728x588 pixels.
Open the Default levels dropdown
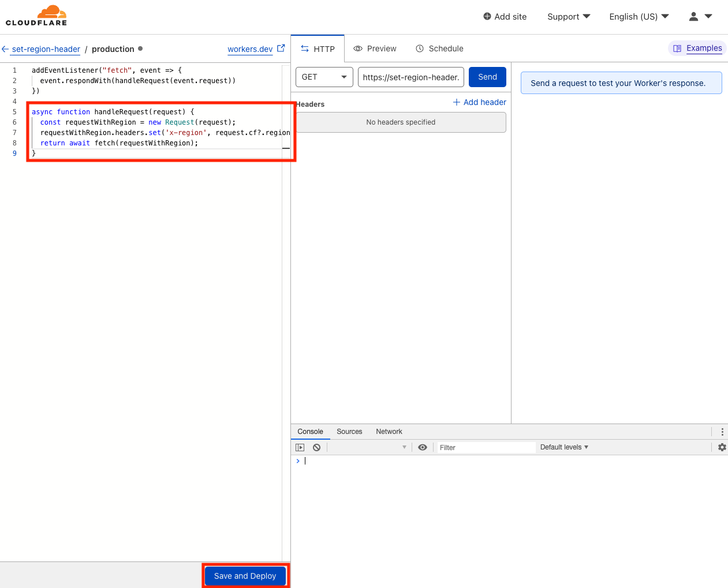(563, 447)
